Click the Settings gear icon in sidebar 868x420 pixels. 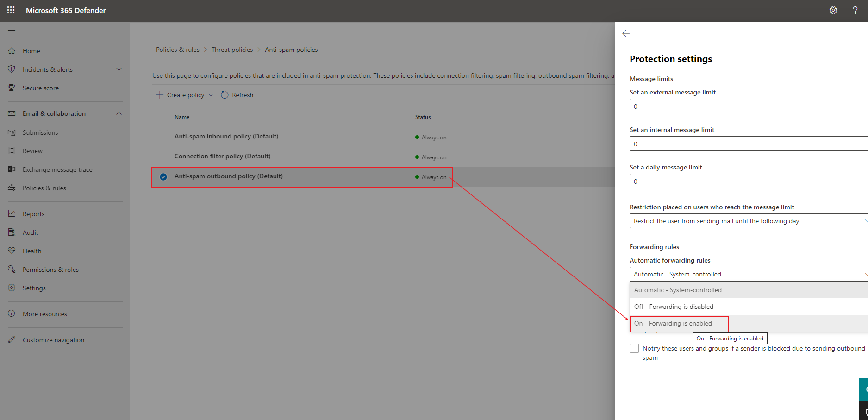point(12,288)
